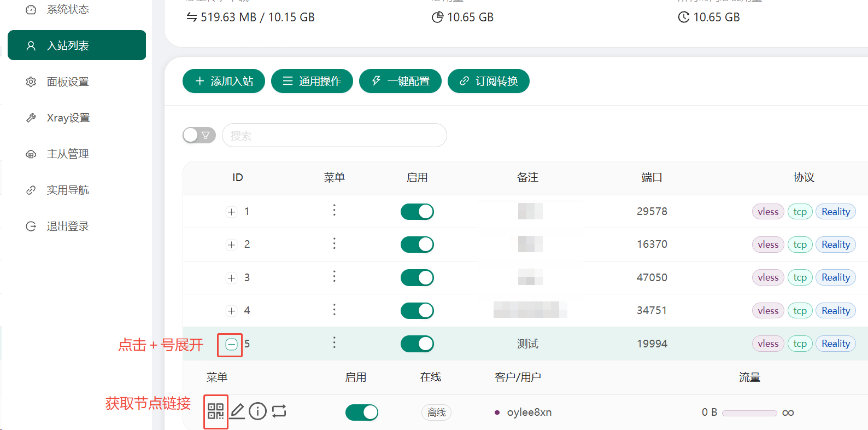Expand inbound row ID 1
Screen dimensions: 868x430
[232, 212]
